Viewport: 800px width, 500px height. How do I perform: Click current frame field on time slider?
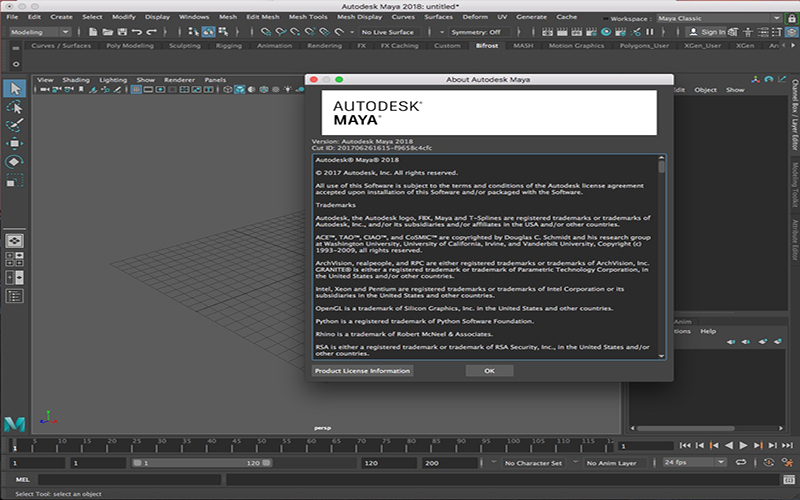coord(645,446)
